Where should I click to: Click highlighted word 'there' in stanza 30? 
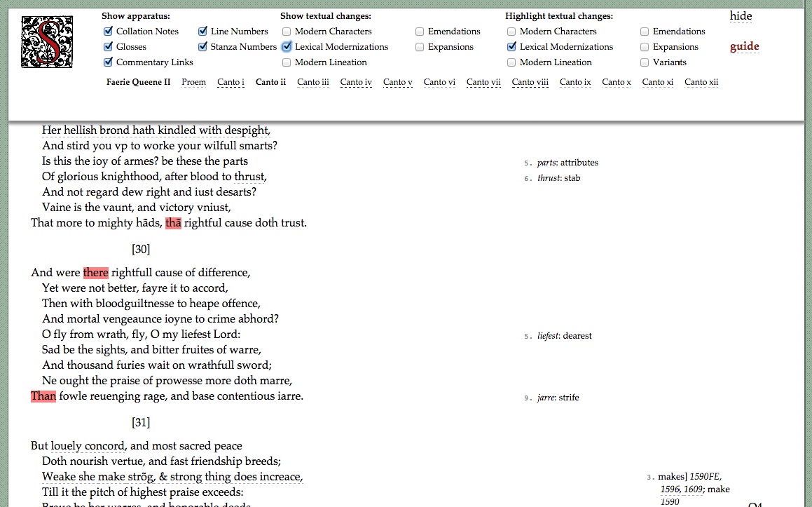coord(95,273)
